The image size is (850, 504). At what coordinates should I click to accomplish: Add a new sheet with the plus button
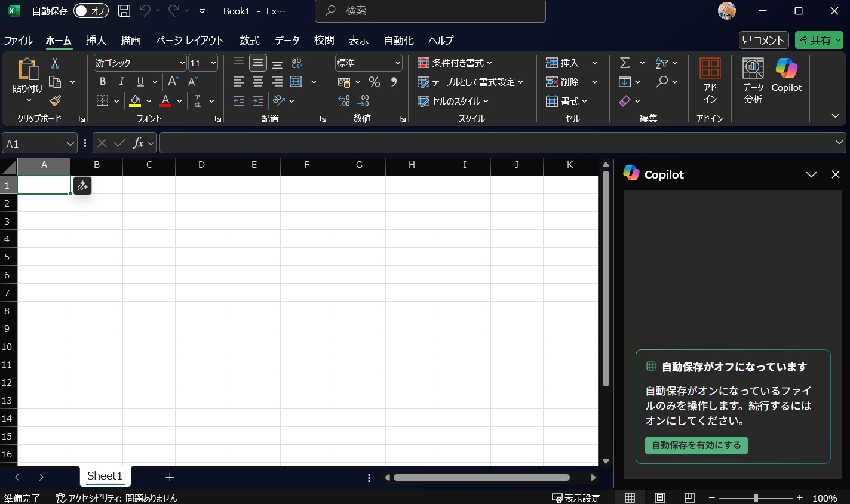point(170,477)
